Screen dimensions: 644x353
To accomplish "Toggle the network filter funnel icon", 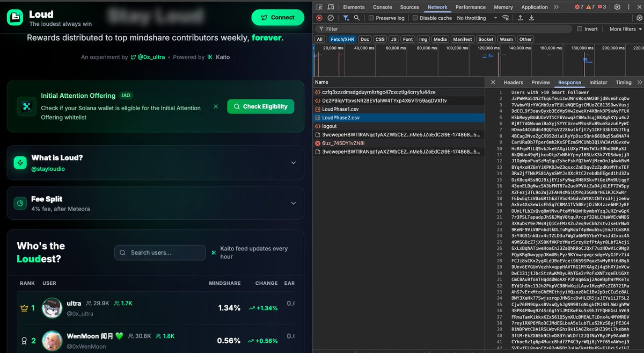I will 346,18.
